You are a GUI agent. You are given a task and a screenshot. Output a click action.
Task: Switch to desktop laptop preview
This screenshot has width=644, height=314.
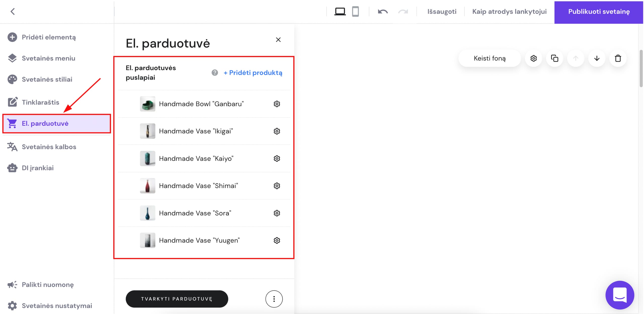[340, 12]
